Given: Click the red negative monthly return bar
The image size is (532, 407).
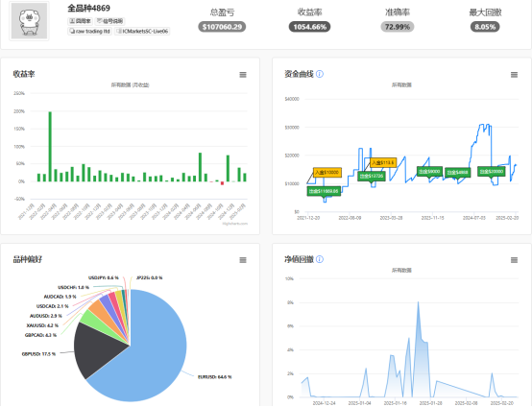Looking at the screenshot, I should point(222,183).
